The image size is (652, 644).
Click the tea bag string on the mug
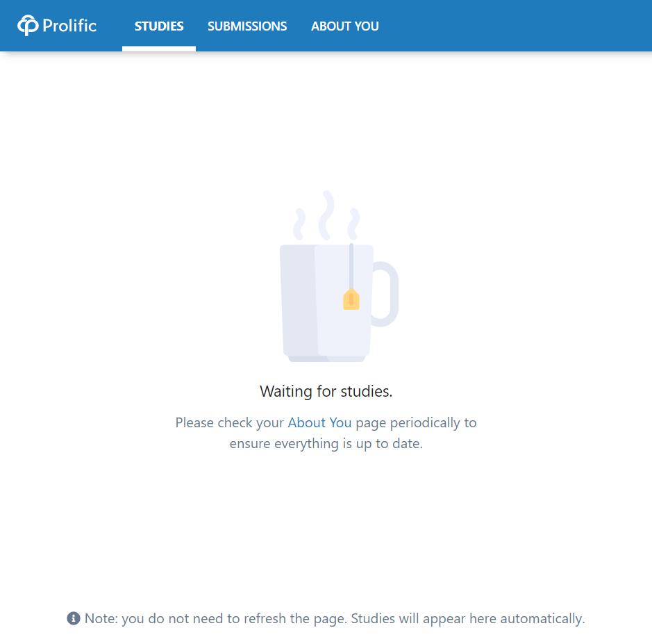pos(351,266)
